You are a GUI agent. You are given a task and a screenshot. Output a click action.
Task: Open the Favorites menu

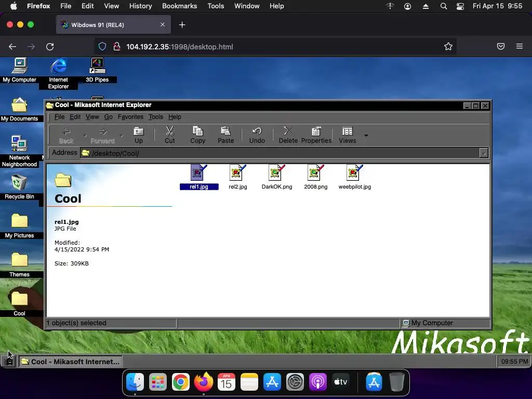point(130,117)
